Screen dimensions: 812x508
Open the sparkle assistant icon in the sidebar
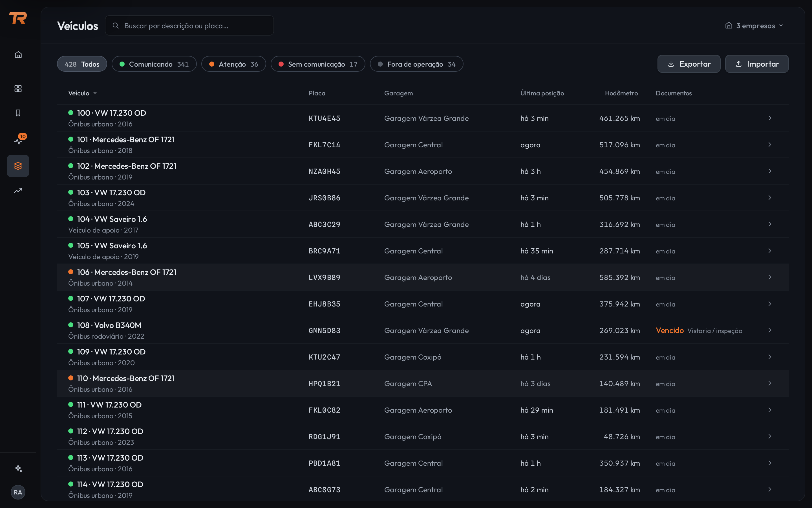[x=18, y=468]
